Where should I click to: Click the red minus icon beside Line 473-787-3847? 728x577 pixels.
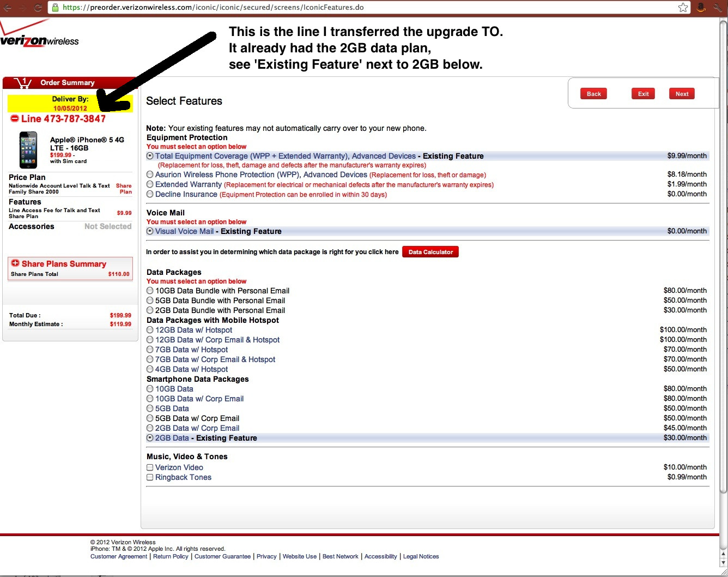(x=15, y=118)
